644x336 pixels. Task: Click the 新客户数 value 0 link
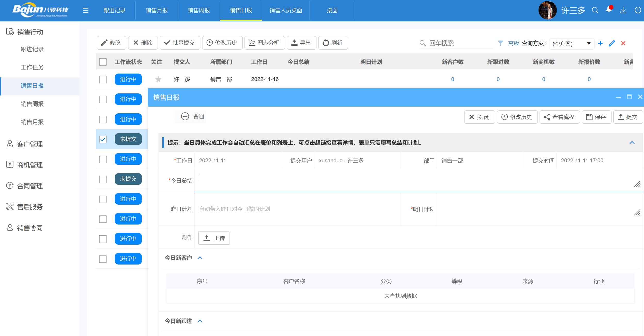[x=453, y=79]
